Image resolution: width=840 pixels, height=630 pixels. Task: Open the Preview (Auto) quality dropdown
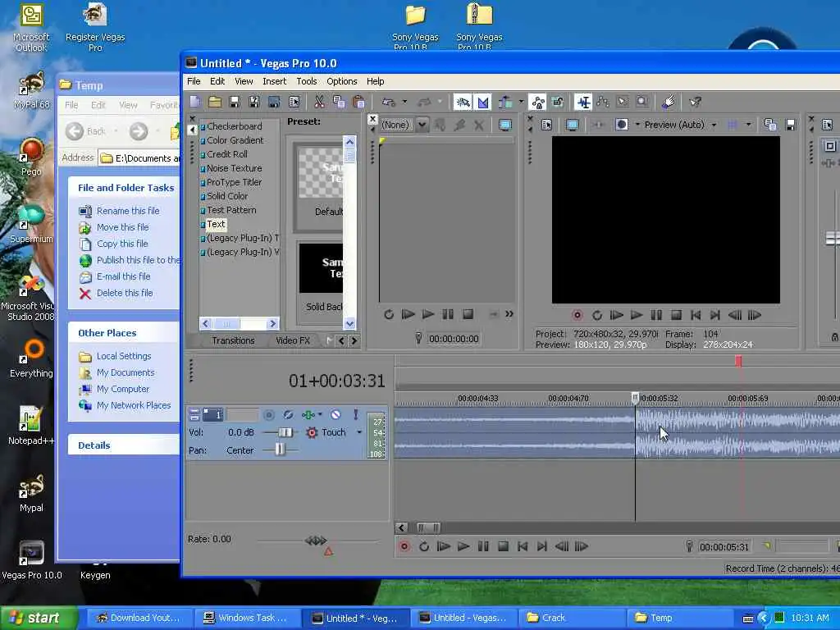click(x=714, y=125)
